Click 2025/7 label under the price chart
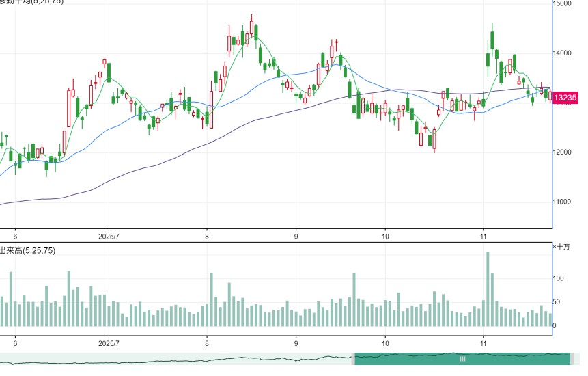 (109, 237)
